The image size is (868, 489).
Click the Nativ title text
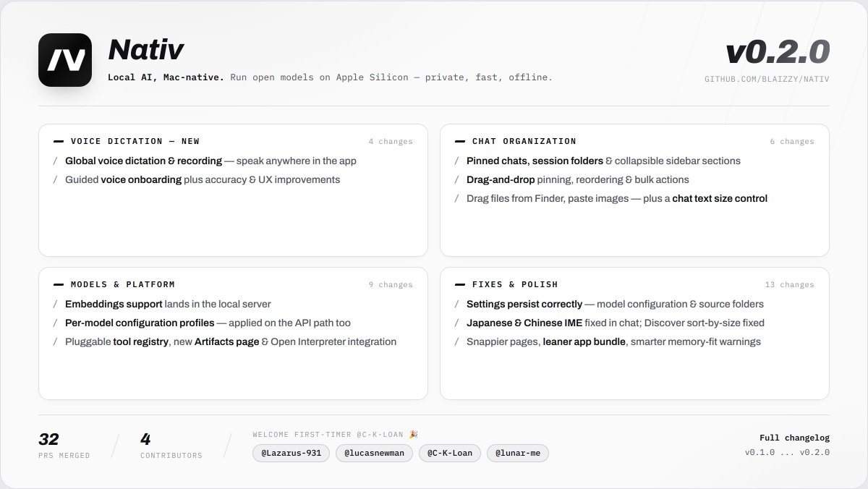pos(145,50)
